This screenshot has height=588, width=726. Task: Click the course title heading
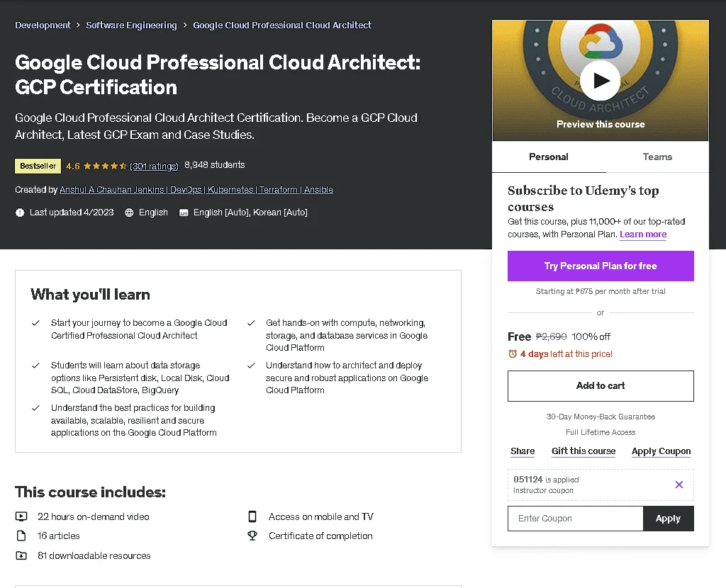tap(218, 74)
